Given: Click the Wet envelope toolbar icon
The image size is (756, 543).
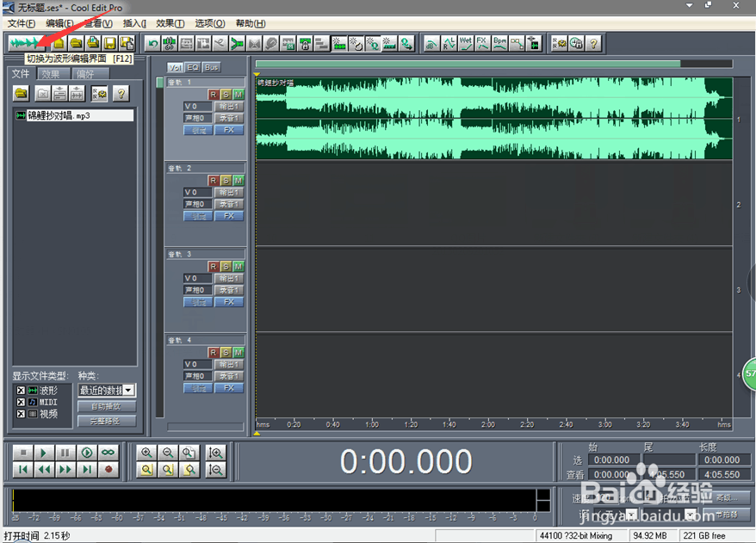Looking at the screenshot, I should [x=465, y=43].
